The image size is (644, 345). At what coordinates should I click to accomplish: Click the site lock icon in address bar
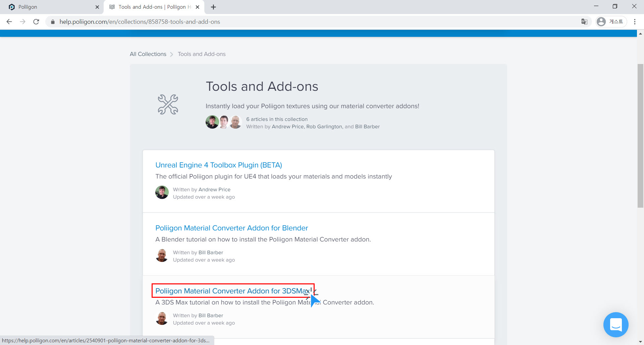coord(53,22)
